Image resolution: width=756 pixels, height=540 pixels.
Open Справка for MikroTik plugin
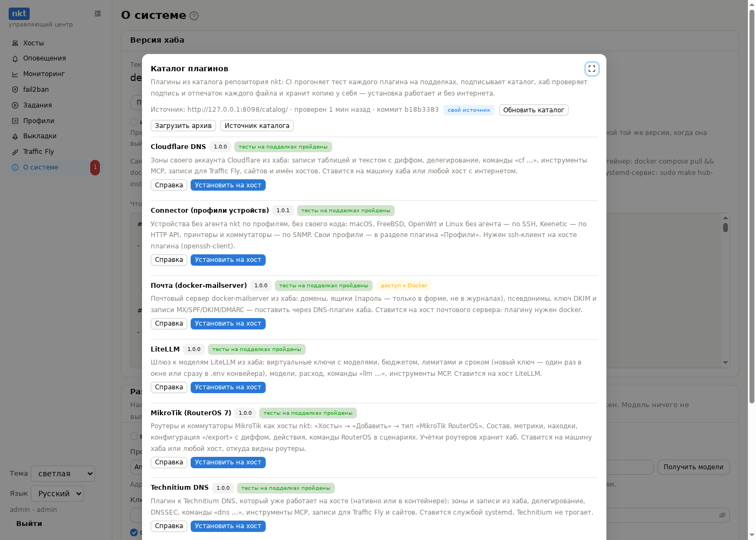[169, 462]
